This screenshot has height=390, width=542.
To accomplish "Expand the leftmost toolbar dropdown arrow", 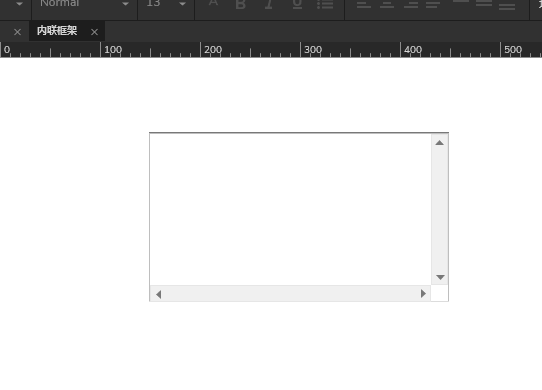I will (19, 4).
